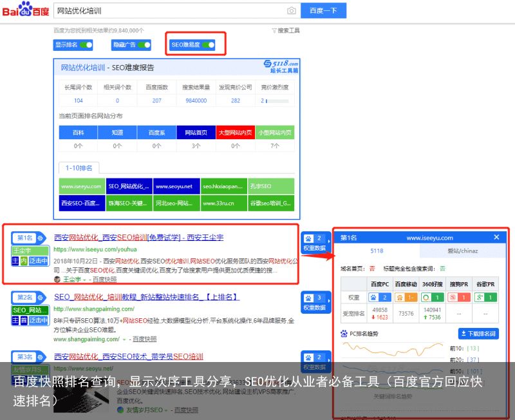Select the green 小型网站内页 cell

coord(275,133)
